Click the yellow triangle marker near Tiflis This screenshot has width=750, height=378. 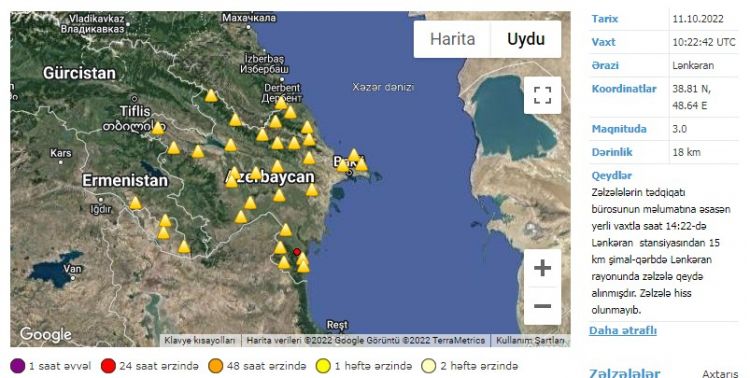(158, 128)
